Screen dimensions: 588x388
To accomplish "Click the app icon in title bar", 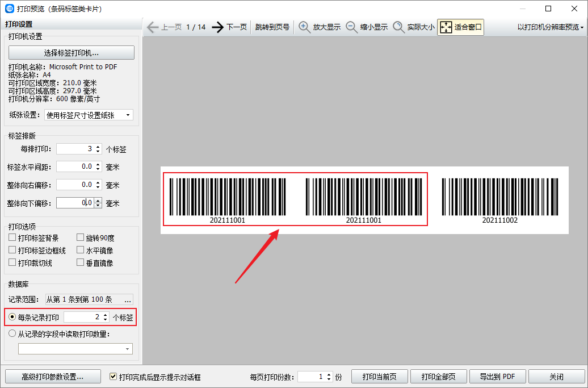I will click(10, 9).
